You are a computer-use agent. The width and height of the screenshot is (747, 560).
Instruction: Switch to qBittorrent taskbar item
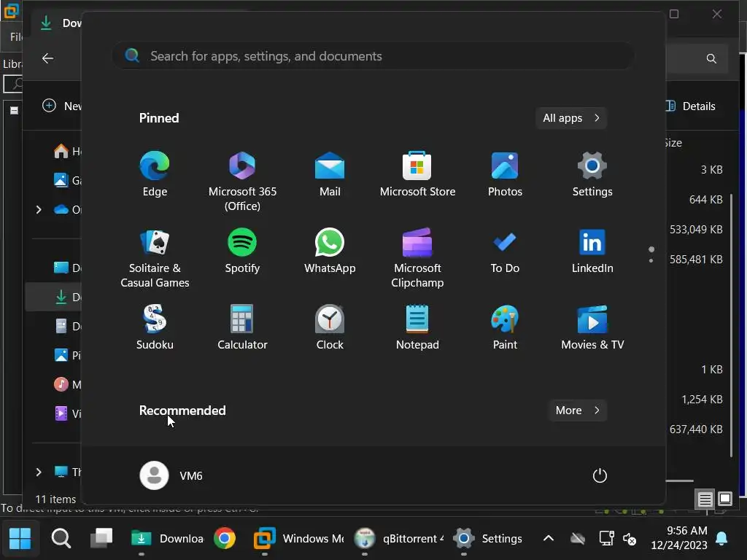[399, 539]
